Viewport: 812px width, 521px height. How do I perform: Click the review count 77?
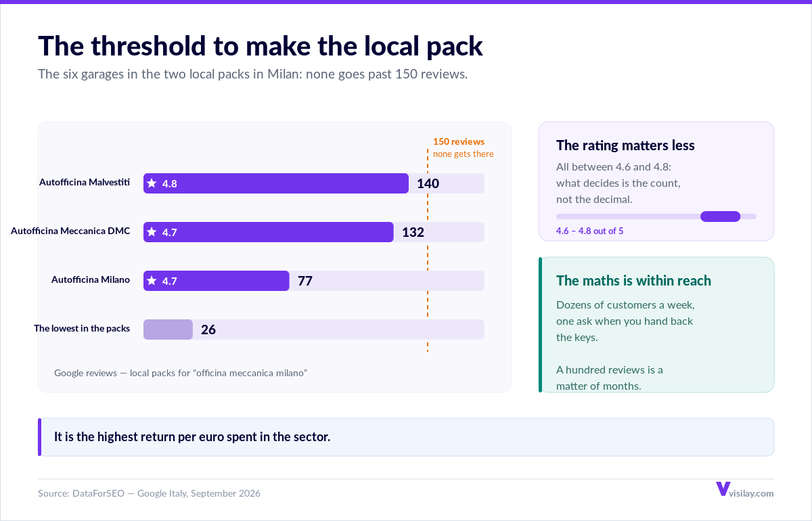pyautogui.click(x=305, y=281)
